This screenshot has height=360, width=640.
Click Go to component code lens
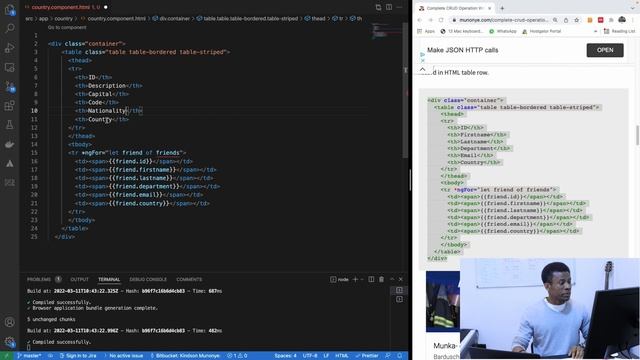tap(67, 27)
